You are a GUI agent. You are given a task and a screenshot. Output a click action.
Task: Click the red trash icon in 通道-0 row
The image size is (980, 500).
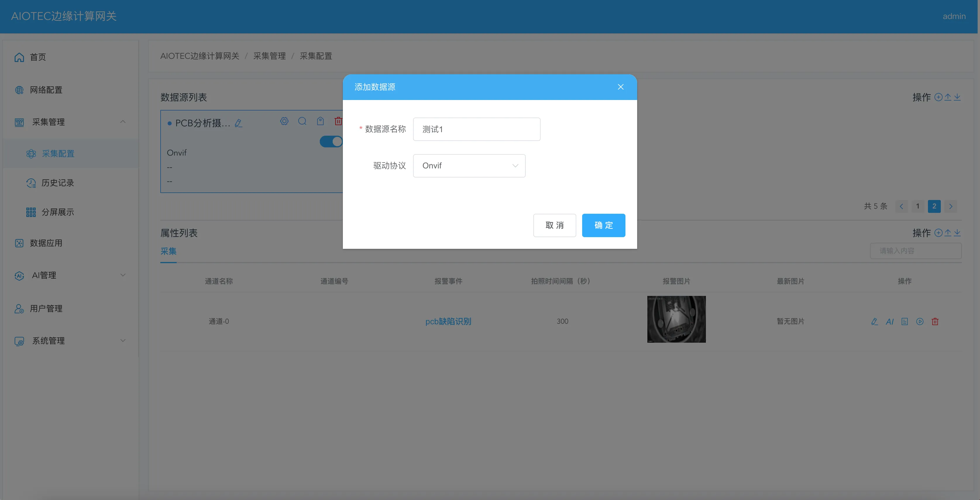tap(935, 322)
